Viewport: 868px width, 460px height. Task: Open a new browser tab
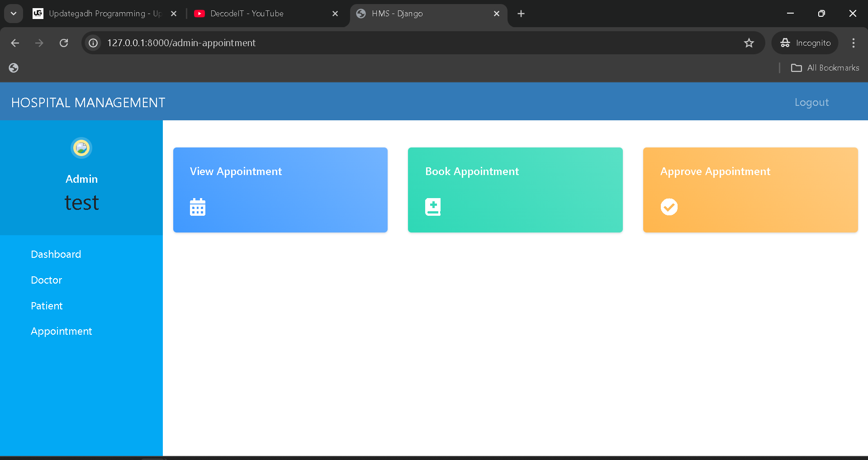coord(521,14)
